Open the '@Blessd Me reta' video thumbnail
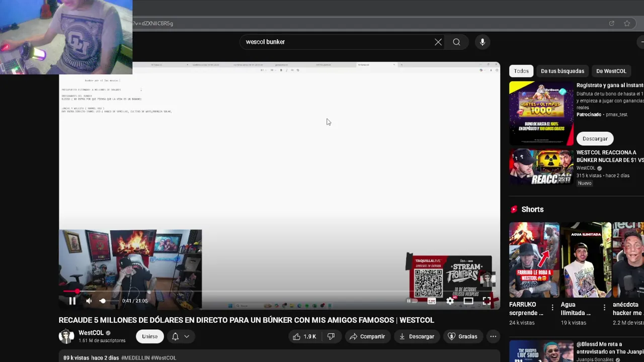Image resolution: width=644 pixels, height=362 pixels. (541, 351)
